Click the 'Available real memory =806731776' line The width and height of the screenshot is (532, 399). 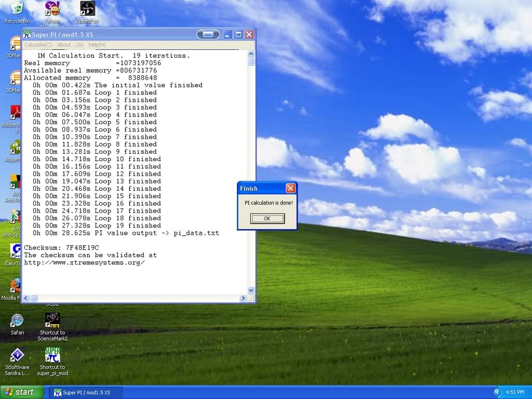(90, 71)
